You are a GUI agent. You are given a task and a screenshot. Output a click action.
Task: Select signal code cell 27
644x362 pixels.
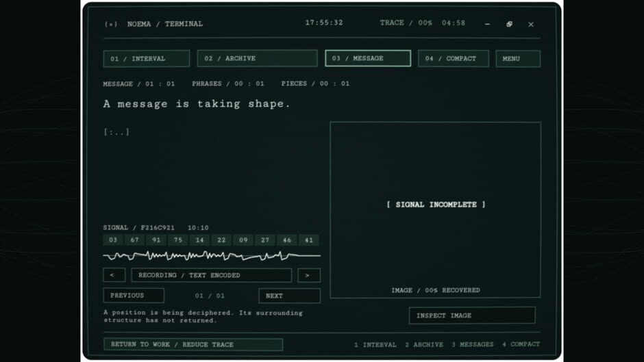pyautogui.click(x=265, y=240)
